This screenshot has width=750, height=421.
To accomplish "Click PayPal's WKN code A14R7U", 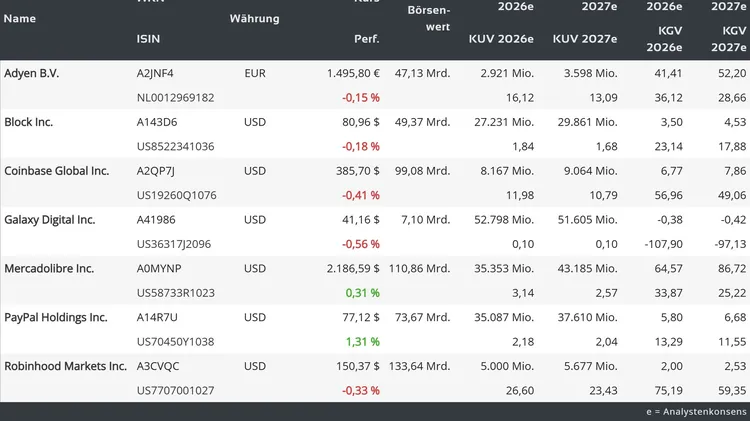I will pyautogui.click(x=157, y=317).
